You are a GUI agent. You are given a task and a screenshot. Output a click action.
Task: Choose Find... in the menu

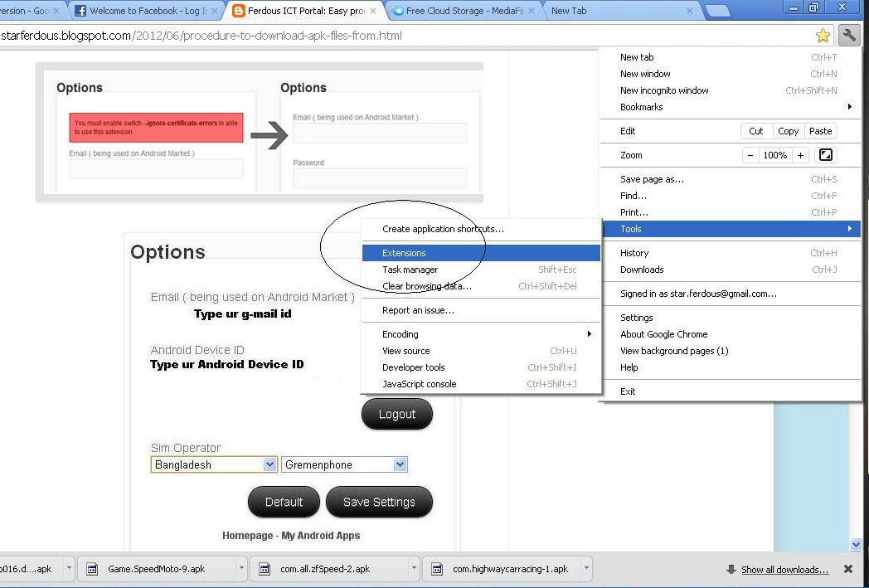[x=731, y=196]
